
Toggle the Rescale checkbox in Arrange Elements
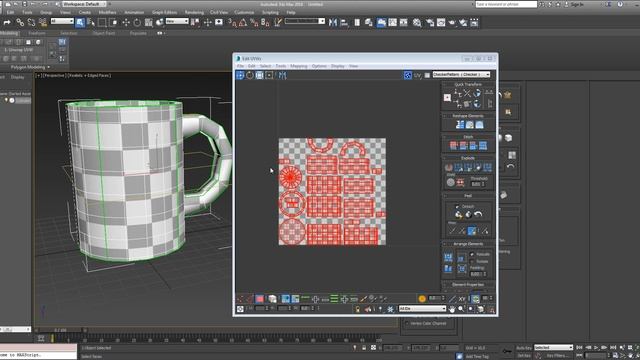click(472, 254)
